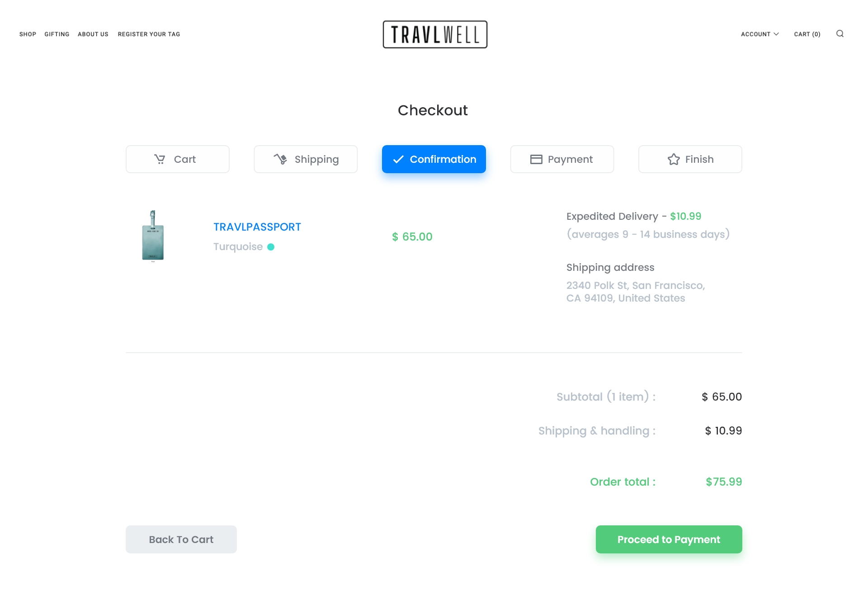
Task: Click the star icon on Finish
Action: 674,159
